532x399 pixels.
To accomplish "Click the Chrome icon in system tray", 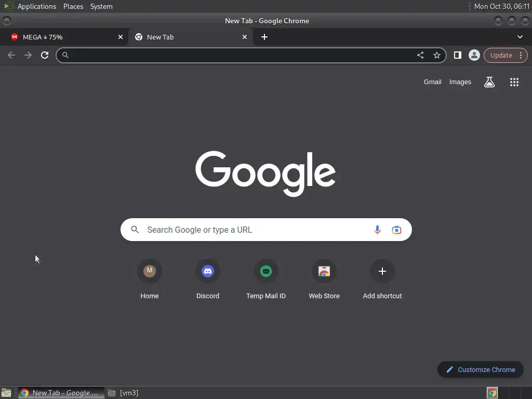I will tap(492, 393).
